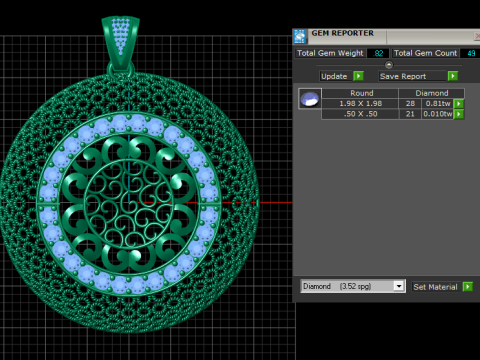Select the central scrollwork medallion of the pendant
480x360 pixels.
point(128,204)
